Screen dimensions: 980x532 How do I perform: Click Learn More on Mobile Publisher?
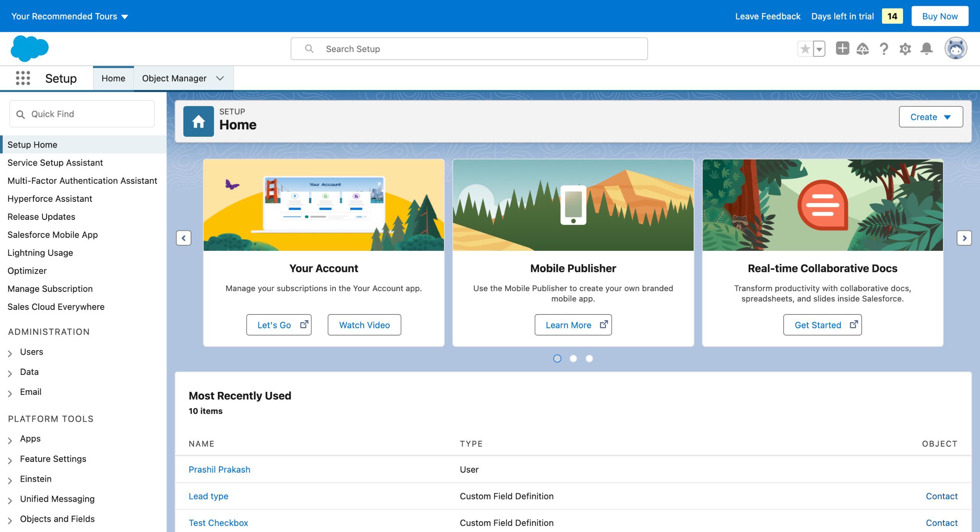(573, 325)
